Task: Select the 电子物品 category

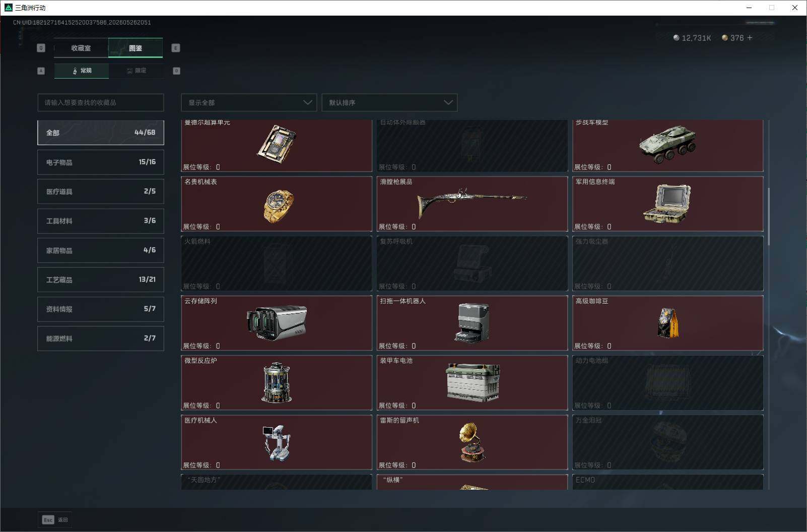Action: (x=101, y=162)
